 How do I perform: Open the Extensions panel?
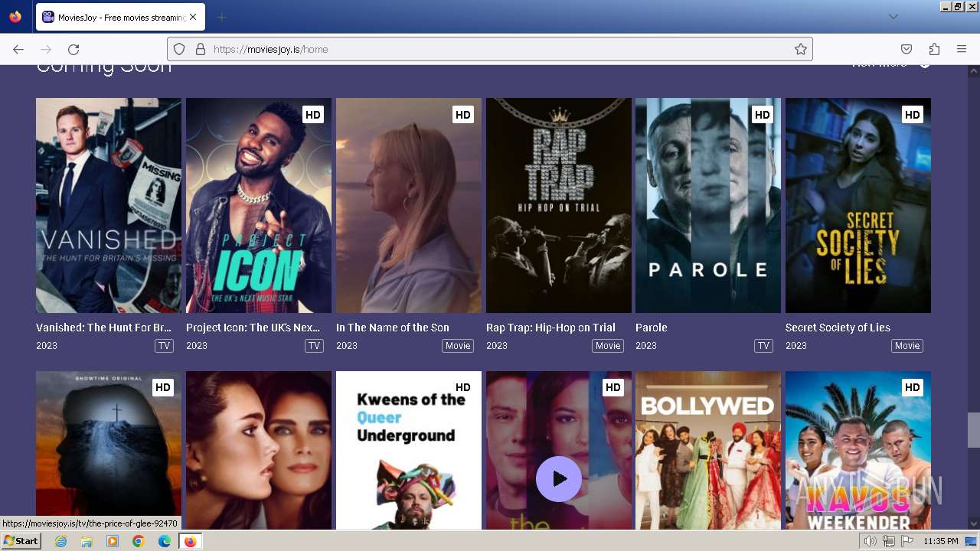click(x=934, y=49)
